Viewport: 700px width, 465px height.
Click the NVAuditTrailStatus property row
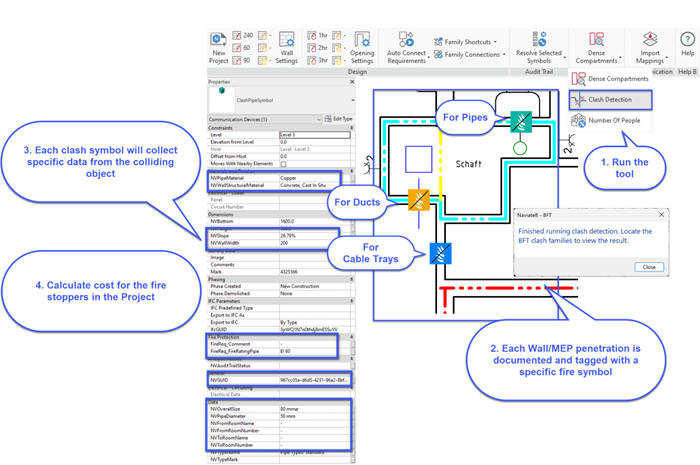279,365
